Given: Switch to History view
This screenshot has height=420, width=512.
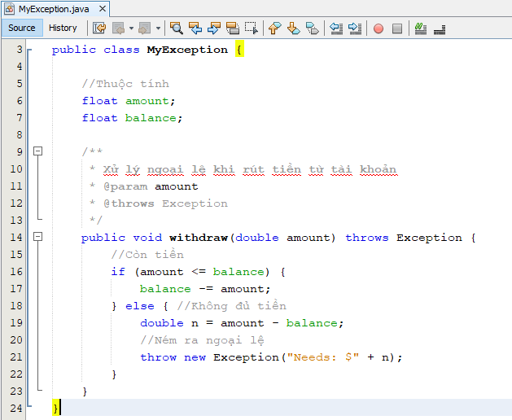Looking at the screenshot, I should click(x=63, y=28).
